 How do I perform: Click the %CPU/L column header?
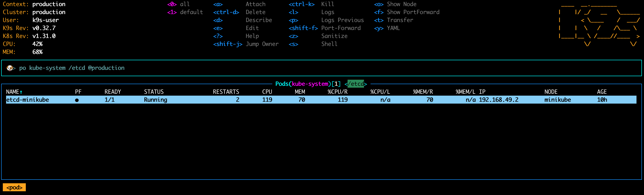pyautogui.click(x=380, y=92)
